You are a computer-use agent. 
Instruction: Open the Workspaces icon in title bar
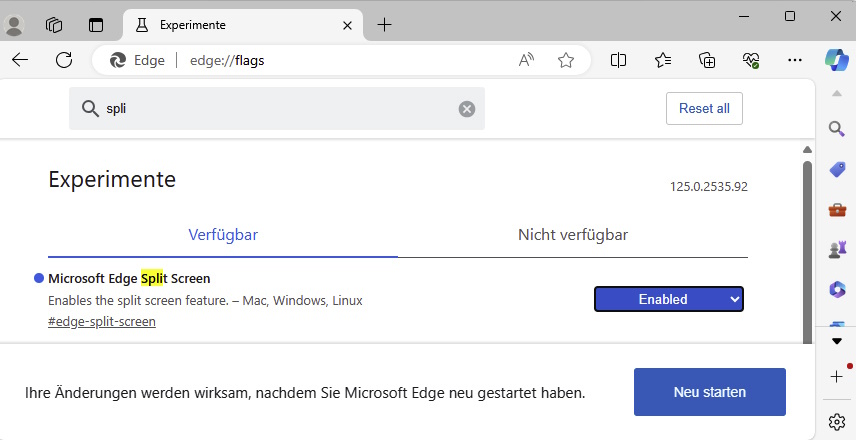click(54, 25)
